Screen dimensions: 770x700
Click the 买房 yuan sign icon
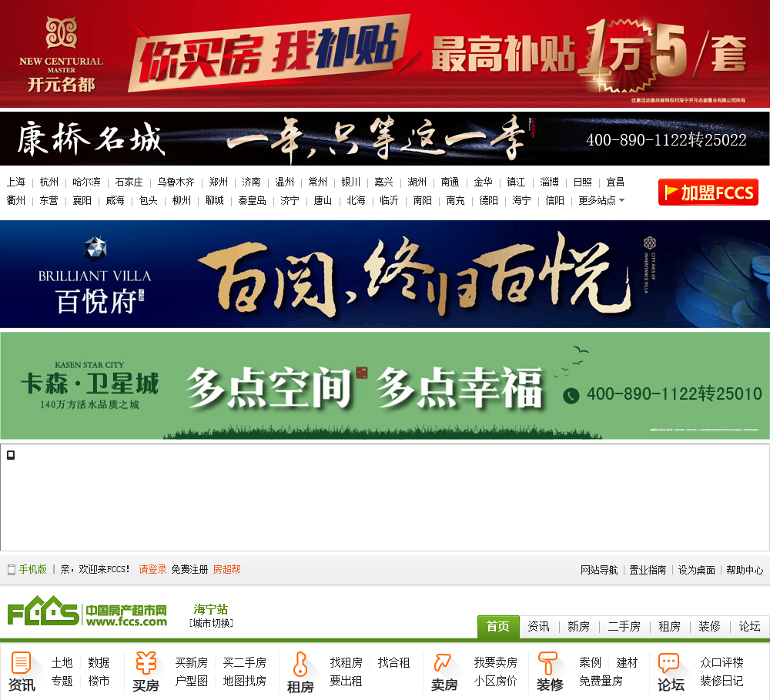tap(146, 663)
